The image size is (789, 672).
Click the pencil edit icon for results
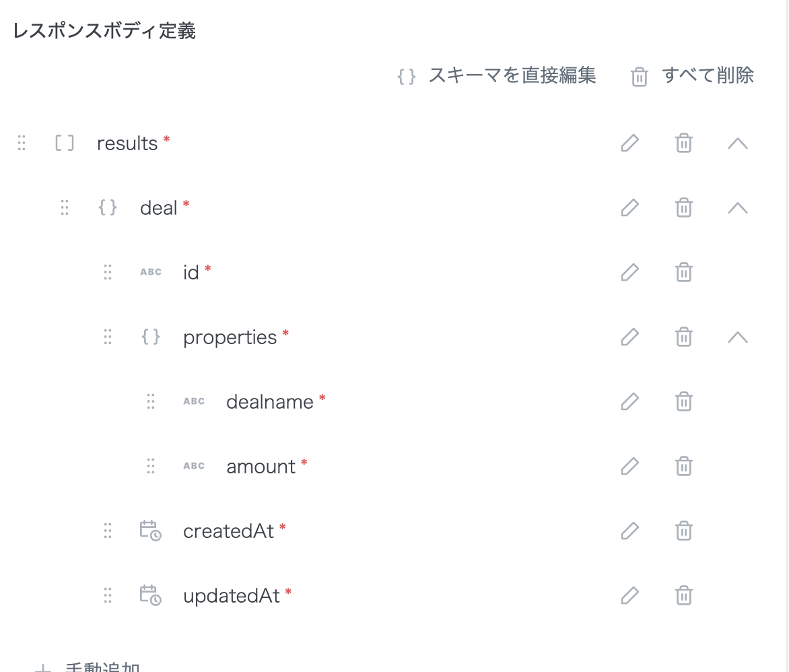(x=629, y=143)
